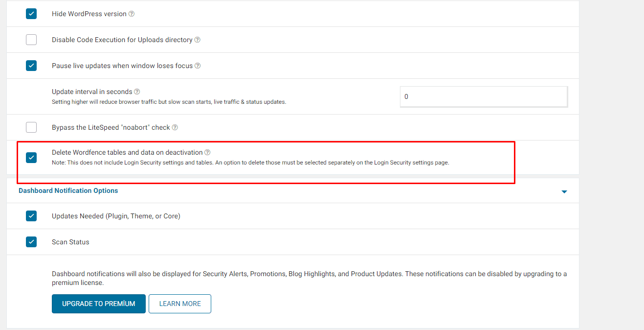Check Bypass the LiteSpeed noabort check box
This screenshot has height=330, width=644.
click(x=31, y=127)
